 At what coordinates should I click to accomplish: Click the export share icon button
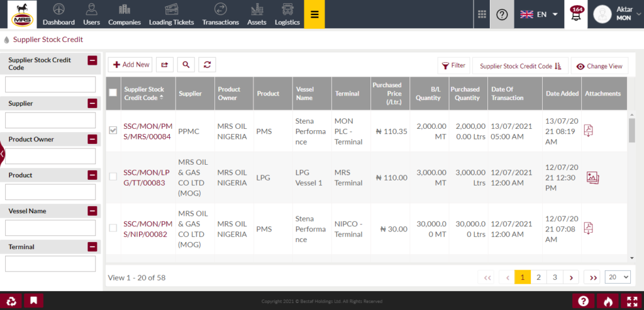click(165, 65)
